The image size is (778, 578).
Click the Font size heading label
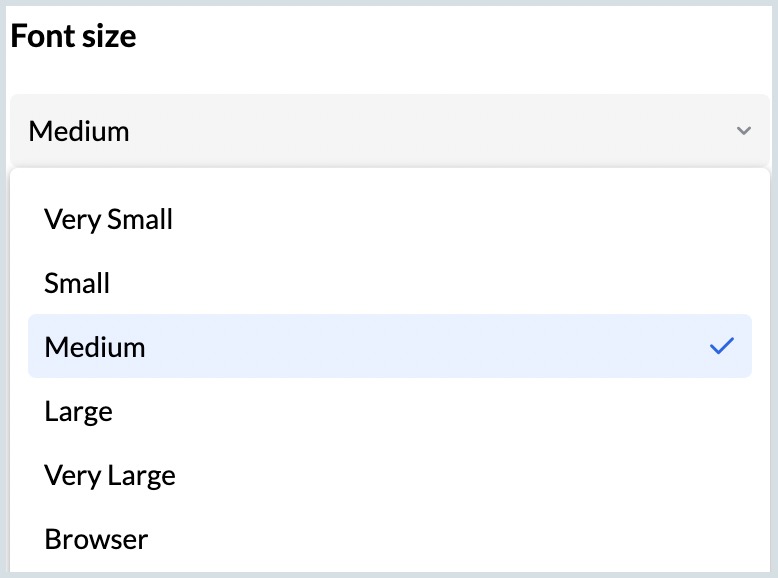73,37
